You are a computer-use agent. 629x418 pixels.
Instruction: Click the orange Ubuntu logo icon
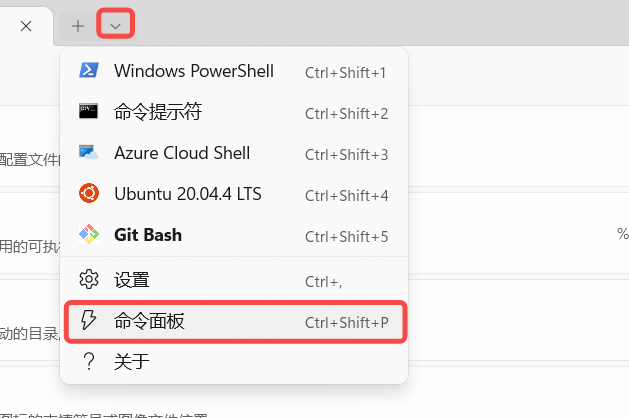[x=89, y=194]
